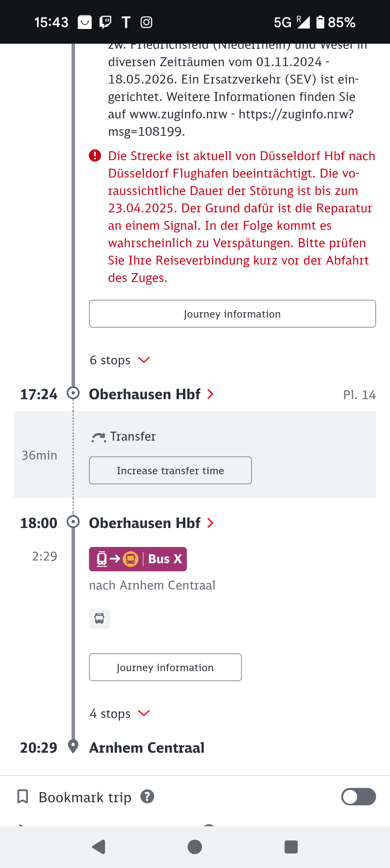This screenshot has height=868, width=390.
Task: Tap the Instagram notification status icon
Action: [x=146, y=22]
